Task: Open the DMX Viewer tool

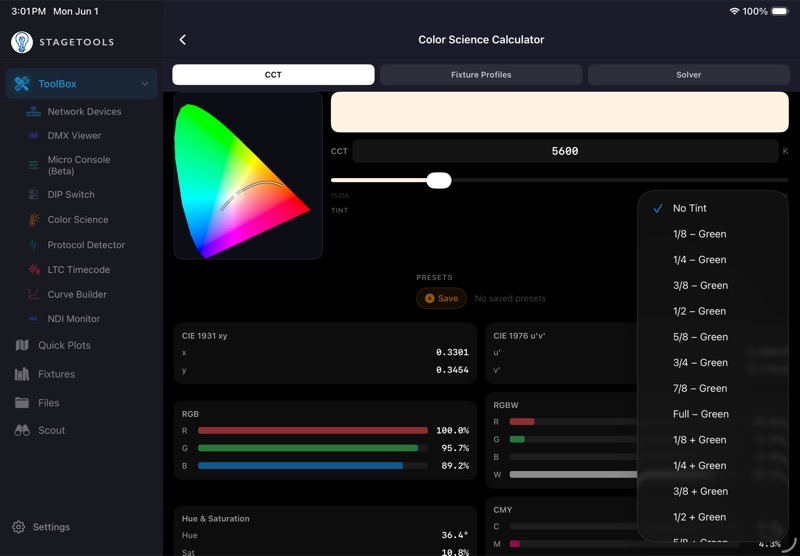Action: [82, 136]
